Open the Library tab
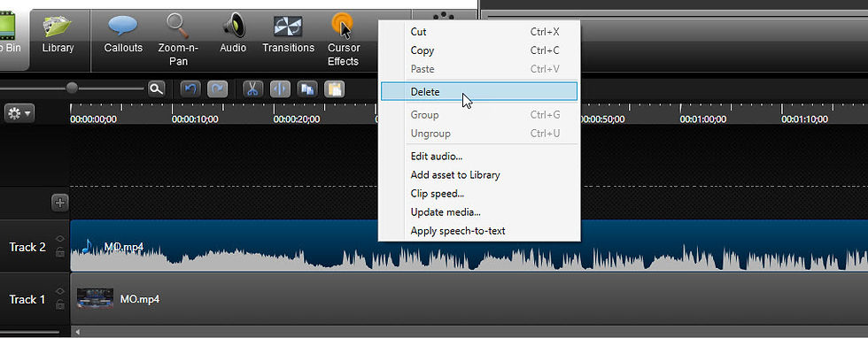Image resolution: width=868 pixels, height=338 pixels. tap(58, 35)
